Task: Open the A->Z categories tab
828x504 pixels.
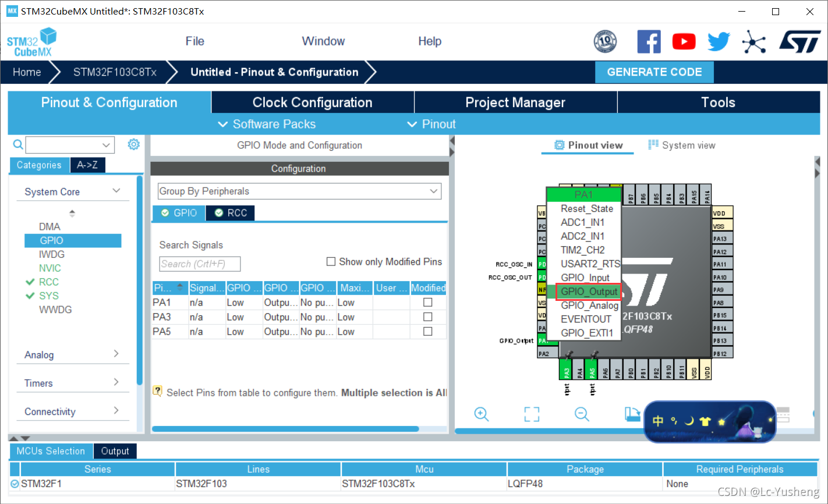Action: (87, 165)
